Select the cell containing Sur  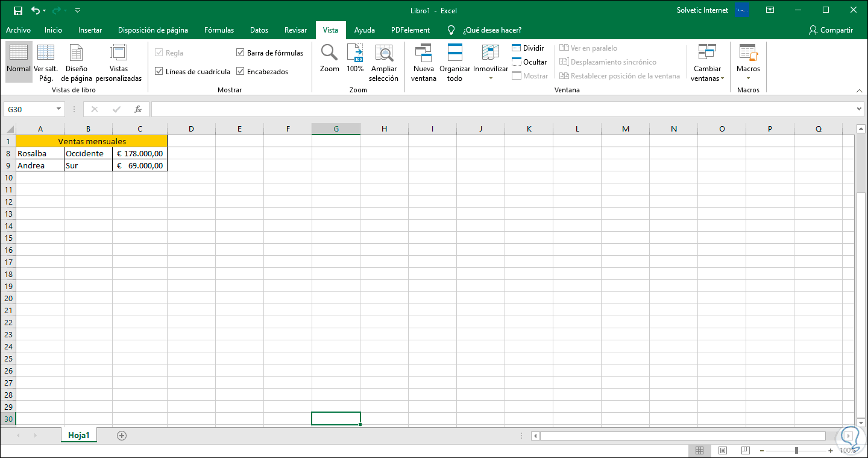pos(89,165)
